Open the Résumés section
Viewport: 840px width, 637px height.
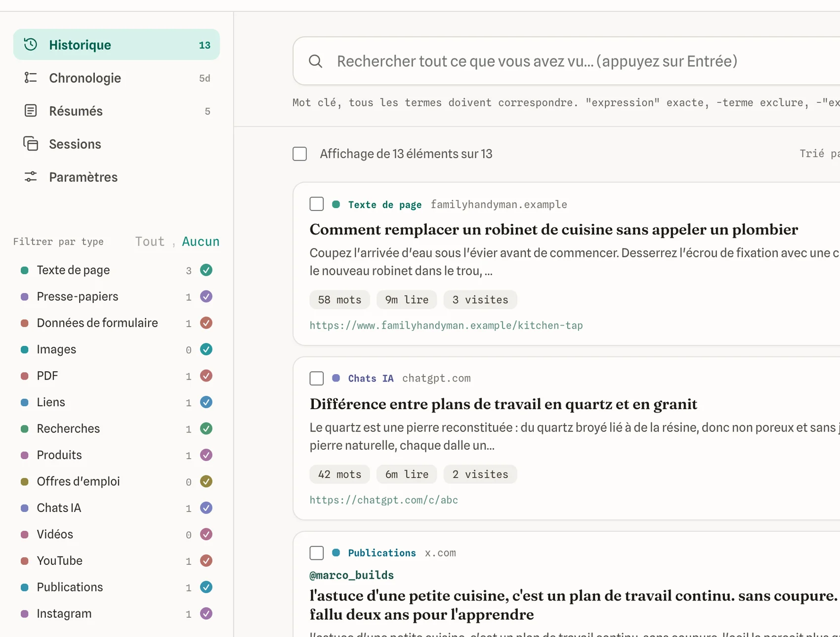coord(117,111)
